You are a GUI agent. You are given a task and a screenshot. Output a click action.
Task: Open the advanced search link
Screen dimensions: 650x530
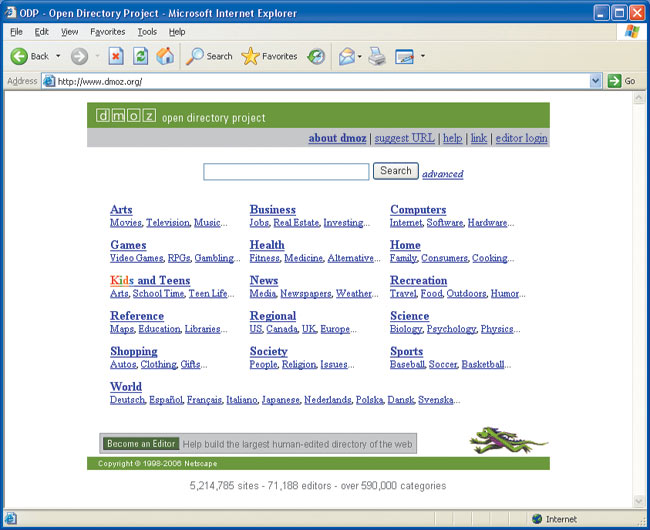click(443, 174)
